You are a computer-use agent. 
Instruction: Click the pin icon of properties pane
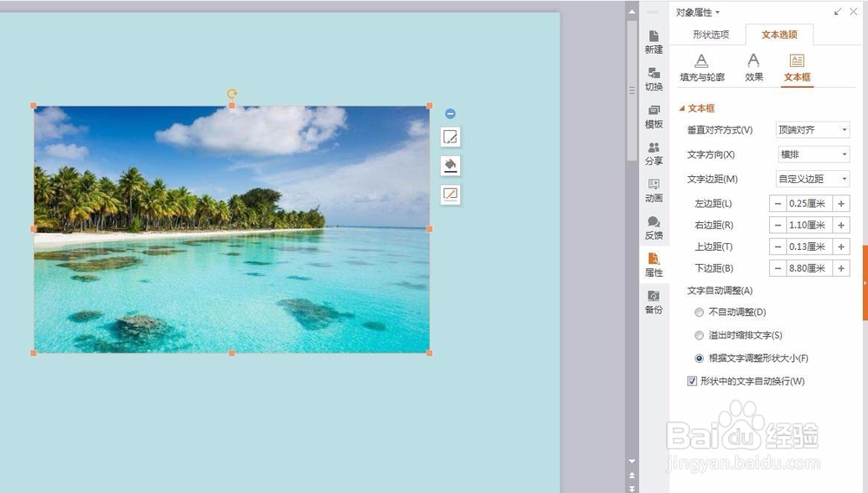[838, 11]
